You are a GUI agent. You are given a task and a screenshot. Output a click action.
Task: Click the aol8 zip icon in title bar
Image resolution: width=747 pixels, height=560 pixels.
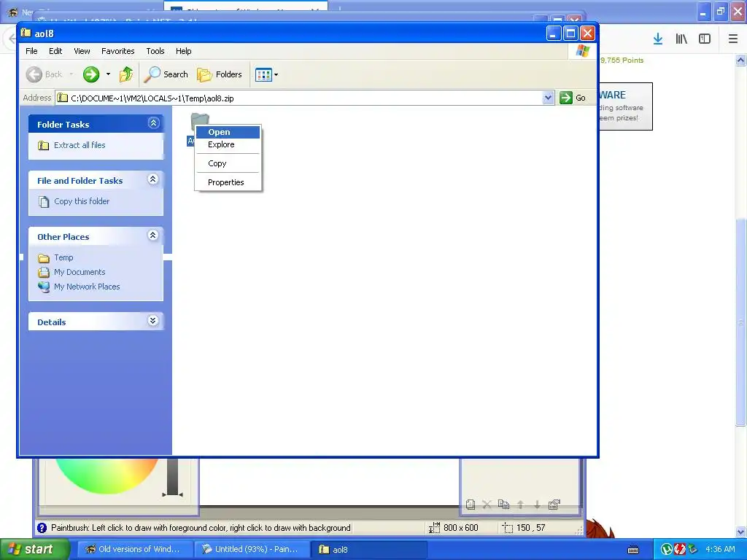click(x=26, y=33)
